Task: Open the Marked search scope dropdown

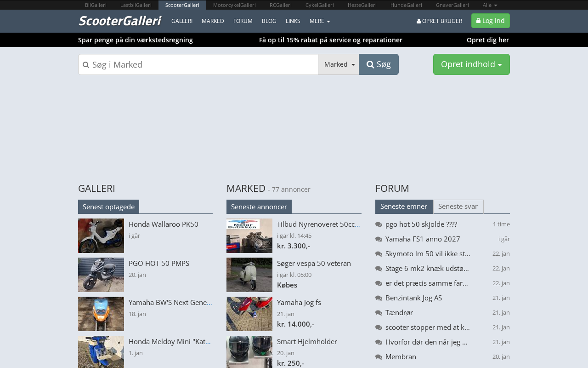Action: (339, 64)
